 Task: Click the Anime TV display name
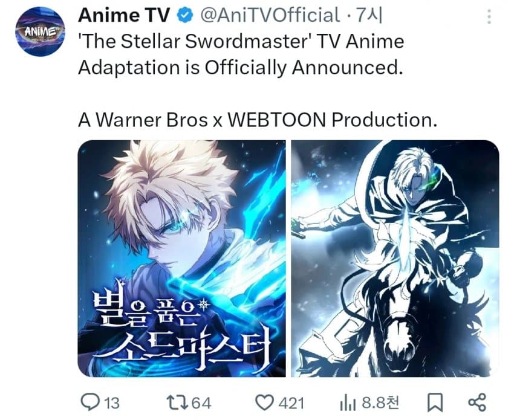(x=124, y=15)
